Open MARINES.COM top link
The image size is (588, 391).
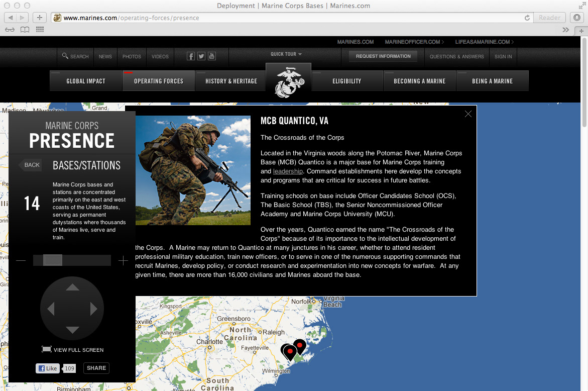coord(356,42)
